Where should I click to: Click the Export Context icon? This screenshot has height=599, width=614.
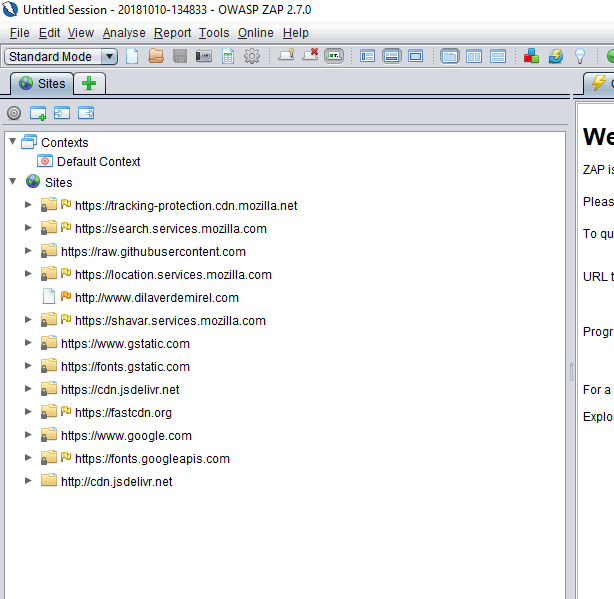(x=86, y=113)
